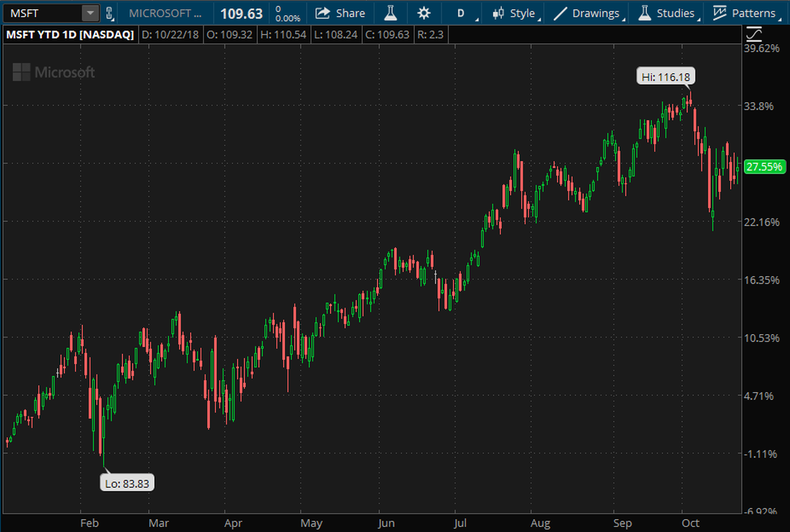Click the Feb label on time axis
790x532 pixels.
click(89, 523)
